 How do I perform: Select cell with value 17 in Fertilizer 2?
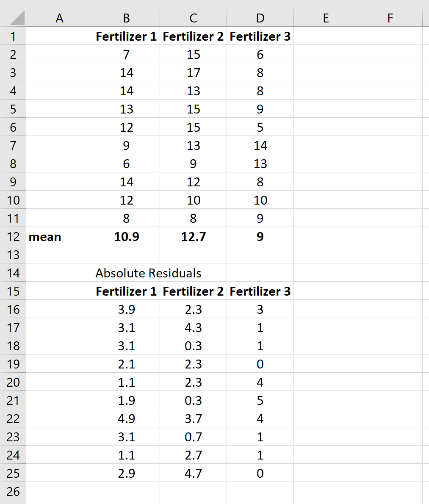(x=194, y=73)
